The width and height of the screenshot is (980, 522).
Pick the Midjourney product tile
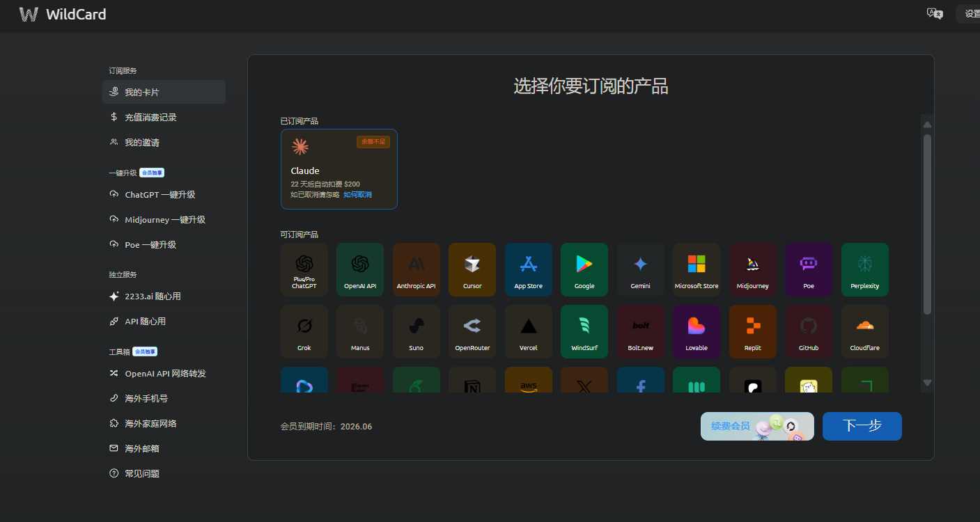[x=752, y=269]
